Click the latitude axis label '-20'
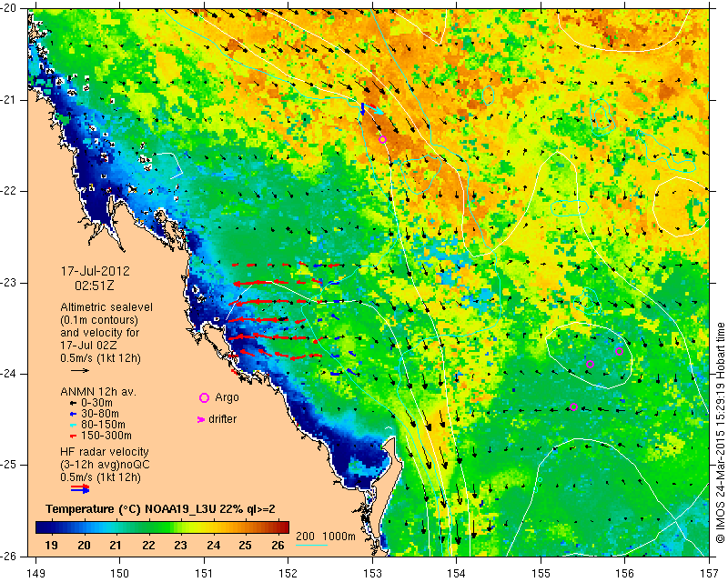 pos(8,9)
